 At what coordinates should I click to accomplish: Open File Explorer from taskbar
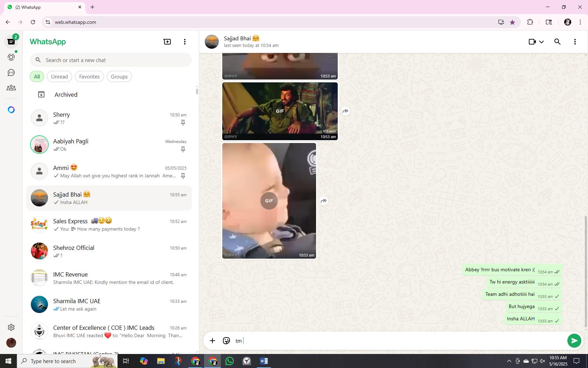[x=161, y=361]
